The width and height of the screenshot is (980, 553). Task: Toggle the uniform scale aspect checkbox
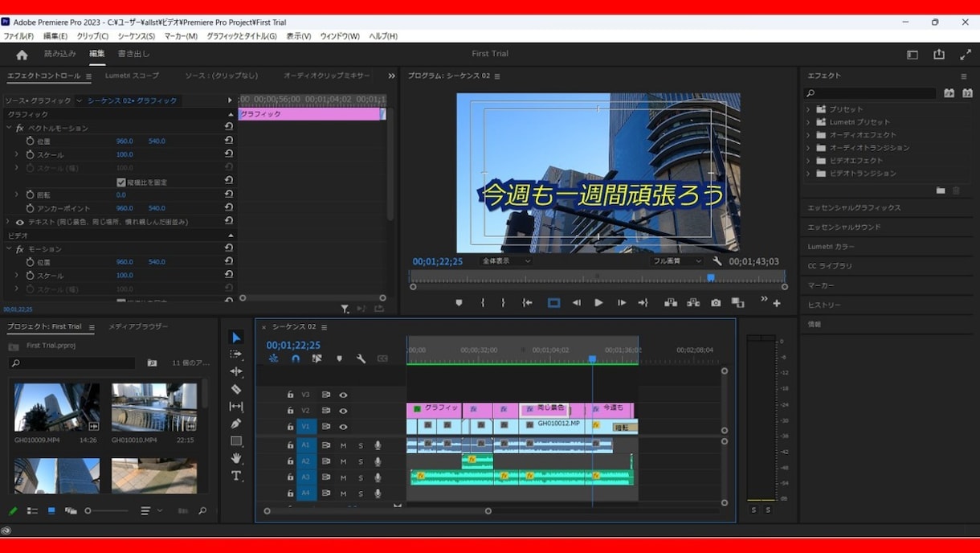click(121, 182)
